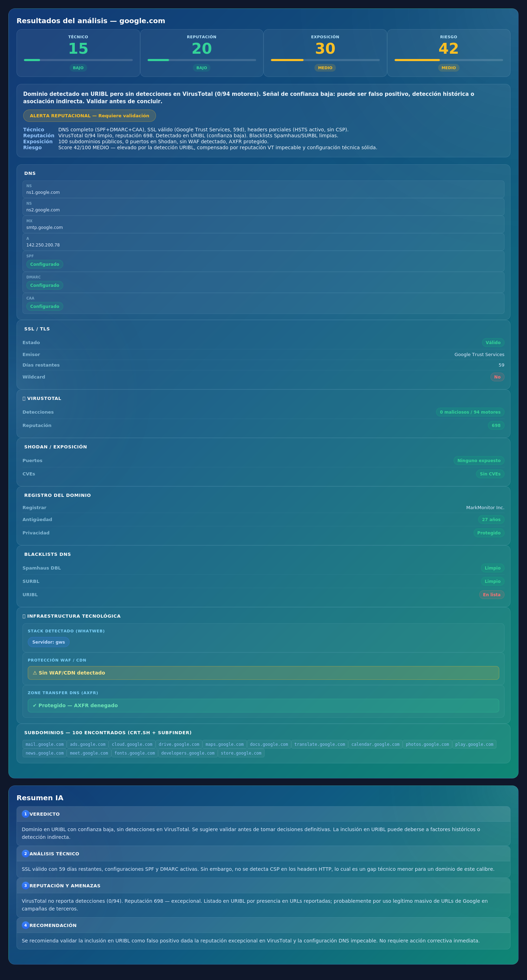Click the URIBL En lista badge
The image size is (527, 980).
492,594
